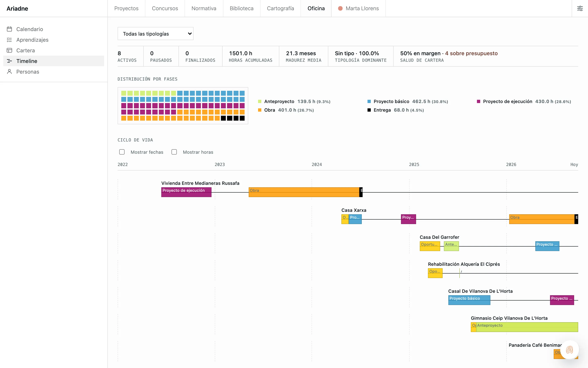Viewport: 588px width, 368px height.
Task: Click the Anteproyecto legend color swatch
Action: pos(260,101)
